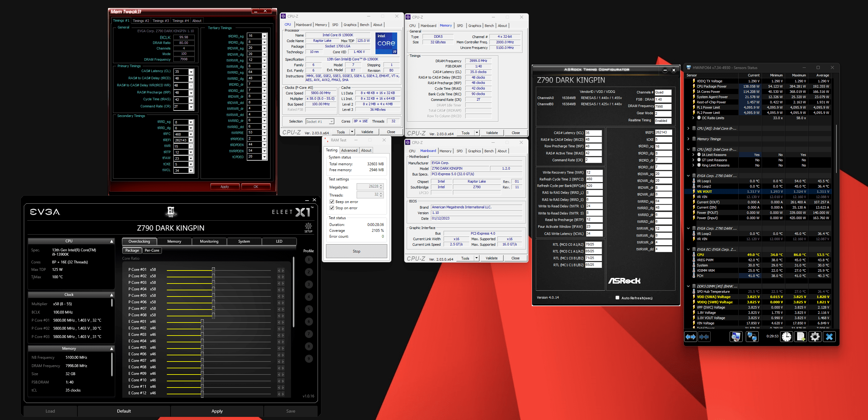Toggle Auto Refresh checkbox in Timing Configurator
Image resolution: width=868 pixels, height=420 pixels.
(617, 298)
